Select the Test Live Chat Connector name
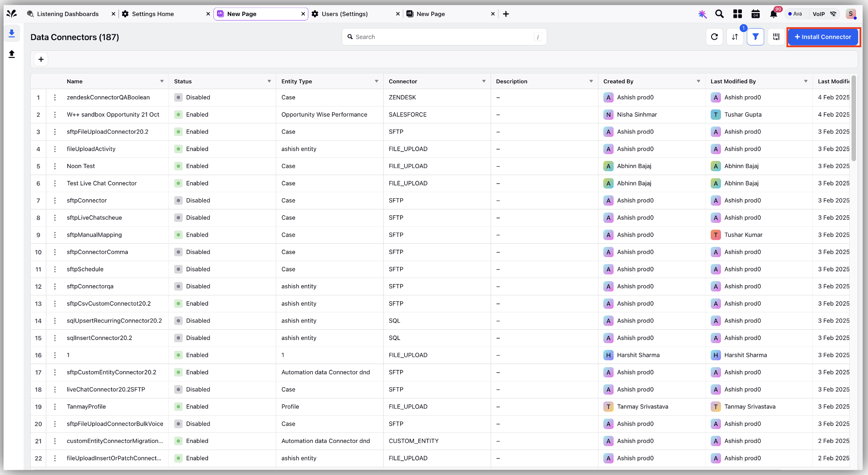Screen dimensions: 868x475 coord(102,183)
